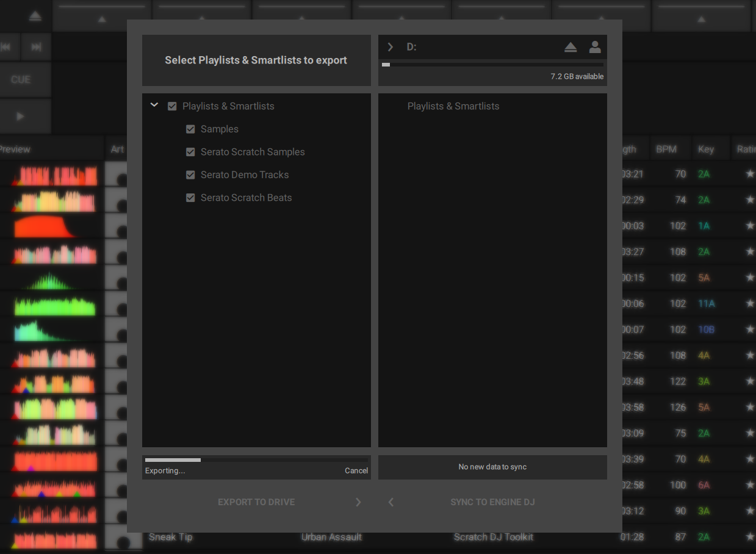Click key 11A in track list
The width and height of the screenshot is (756, 554).
(x=707, y=304)
